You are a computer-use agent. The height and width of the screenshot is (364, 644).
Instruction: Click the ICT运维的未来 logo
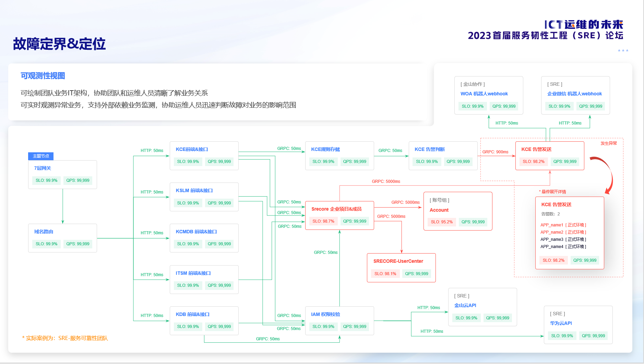point(584,24)
